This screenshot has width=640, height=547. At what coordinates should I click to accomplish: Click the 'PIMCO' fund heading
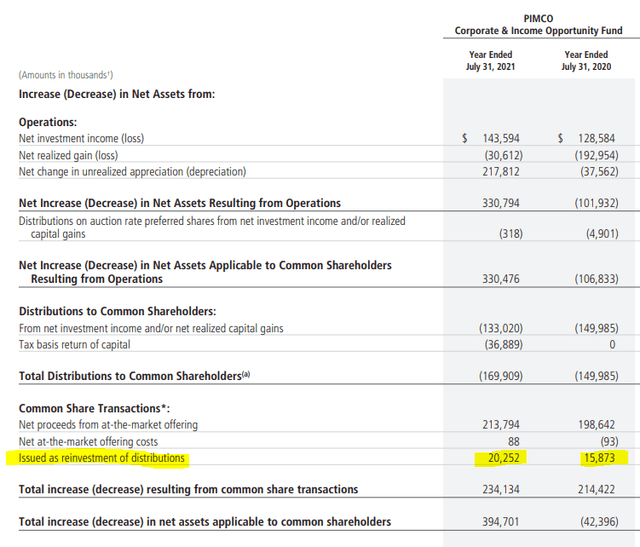click(x=538, y=19)
